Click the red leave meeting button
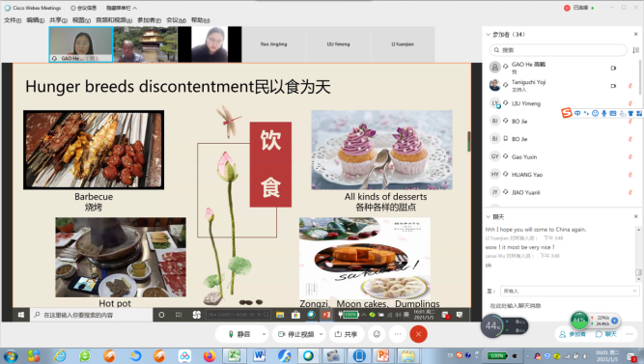This screenshot has height=364, width=644. (418, 334)
